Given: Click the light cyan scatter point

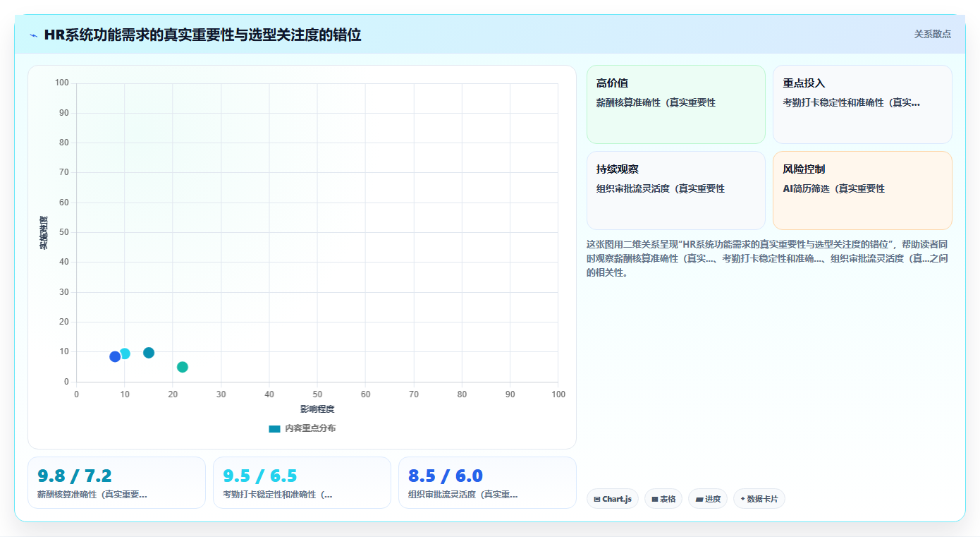Looking at the screenshot, I should pos(125,354).
